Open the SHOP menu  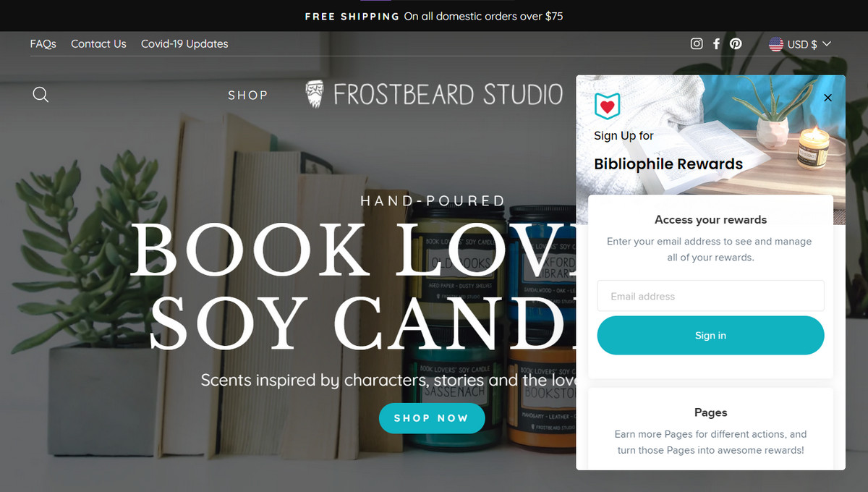tap(248, 95)
